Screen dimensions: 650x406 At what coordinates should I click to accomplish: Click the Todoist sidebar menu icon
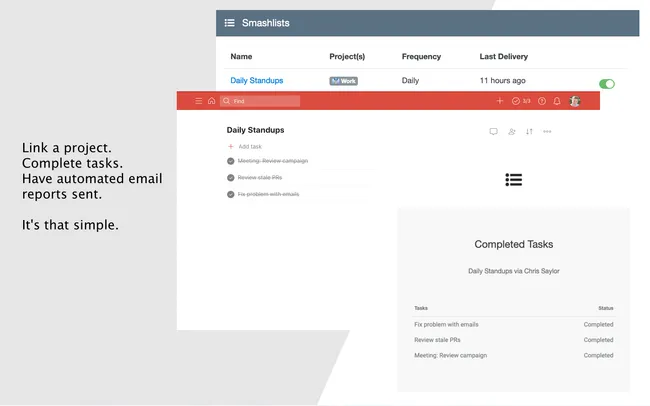tap(198, 101)
